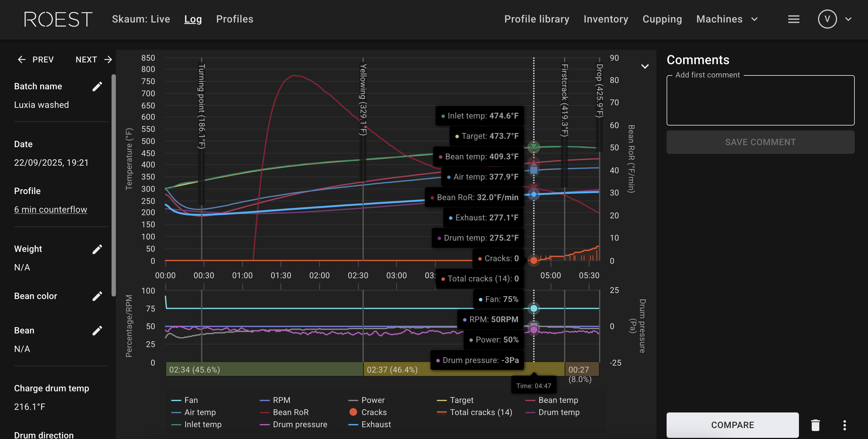Click the Bean field pencil icon
868x439 pixels.
[97, 331]
